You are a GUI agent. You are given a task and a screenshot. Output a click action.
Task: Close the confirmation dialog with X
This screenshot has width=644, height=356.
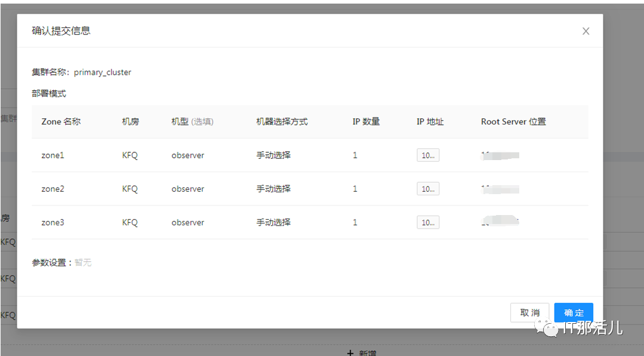586,31
